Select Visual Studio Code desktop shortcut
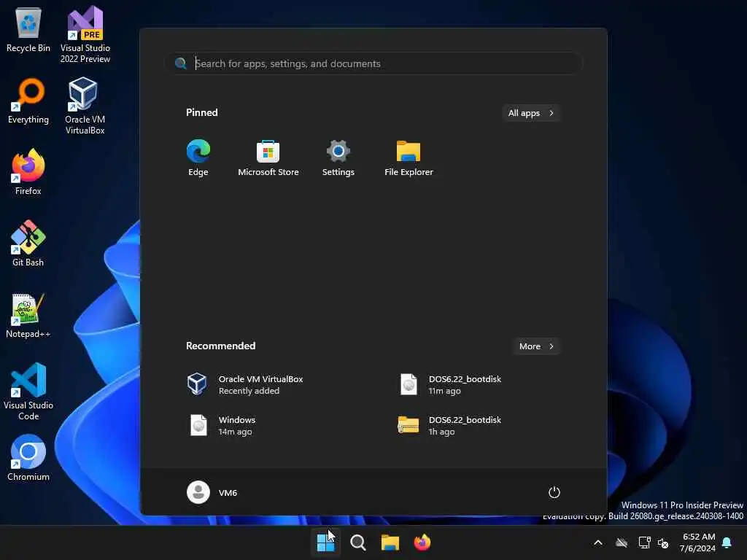Viewport: 747px width, 560px height. coord(28,392)
